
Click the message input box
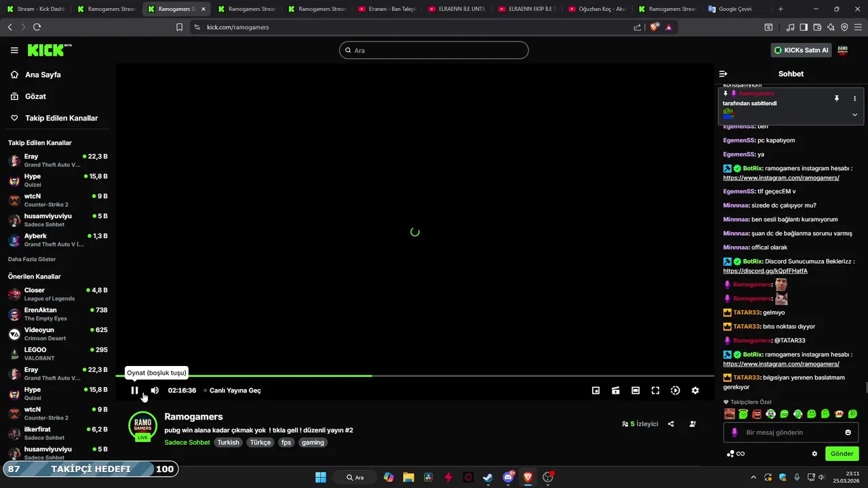pos(791,432)
